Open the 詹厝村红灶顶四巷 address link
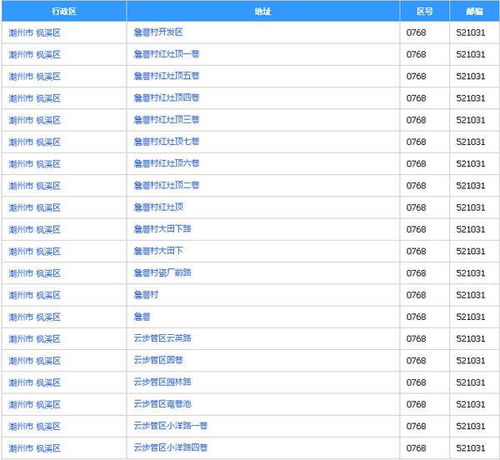 pyautogui.click(x=166, y=98)
